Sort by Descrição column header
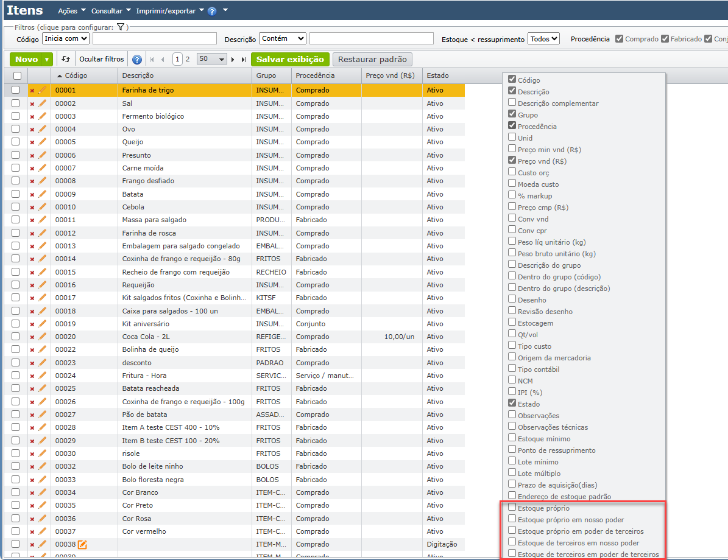This screenshot has height=560, width=728. tap(138, 75)
